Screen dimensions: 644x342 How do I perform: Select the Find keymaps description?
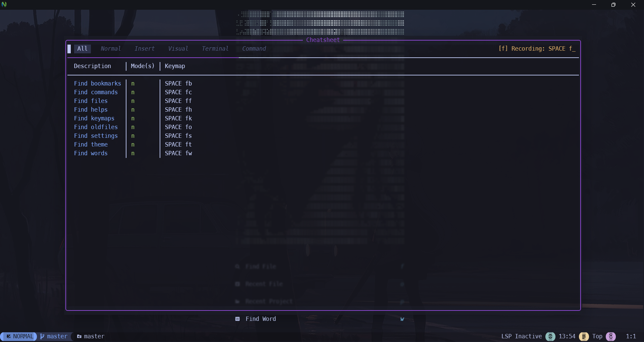(94, 118)
